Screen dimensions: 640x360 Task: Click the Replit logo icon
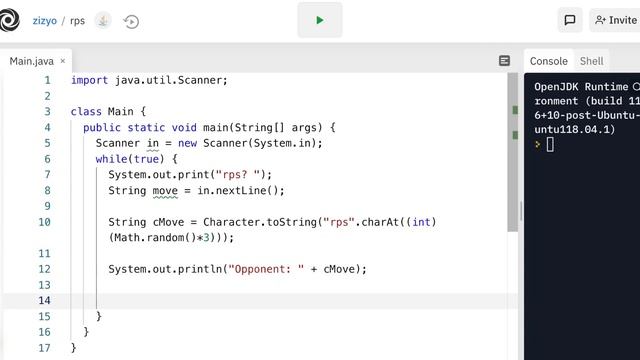coord(9,20)
